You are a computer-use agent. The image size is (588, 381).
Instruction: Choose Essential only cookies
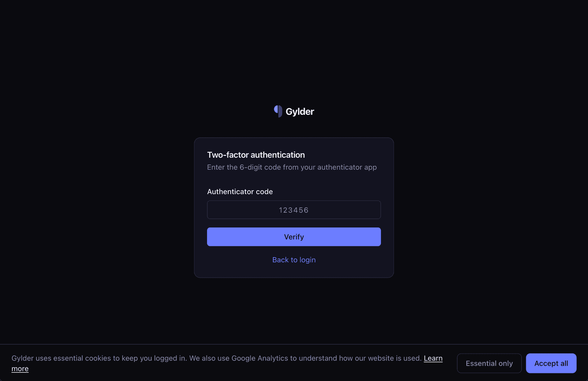coord(489,363)
